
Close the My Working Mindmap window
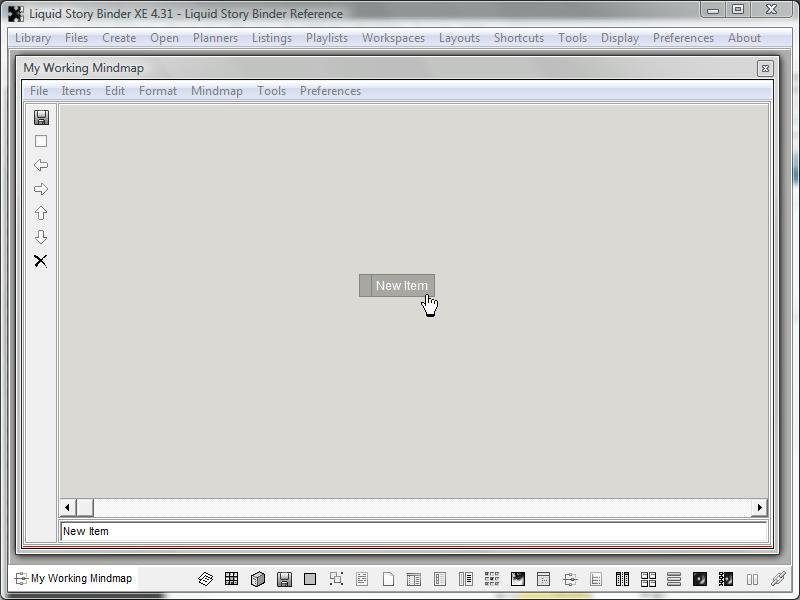click(764, 68)
